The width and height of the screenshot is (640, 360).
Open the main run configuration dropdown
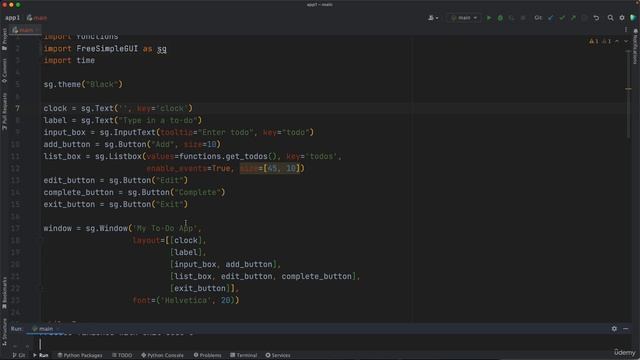click(464, 18)
